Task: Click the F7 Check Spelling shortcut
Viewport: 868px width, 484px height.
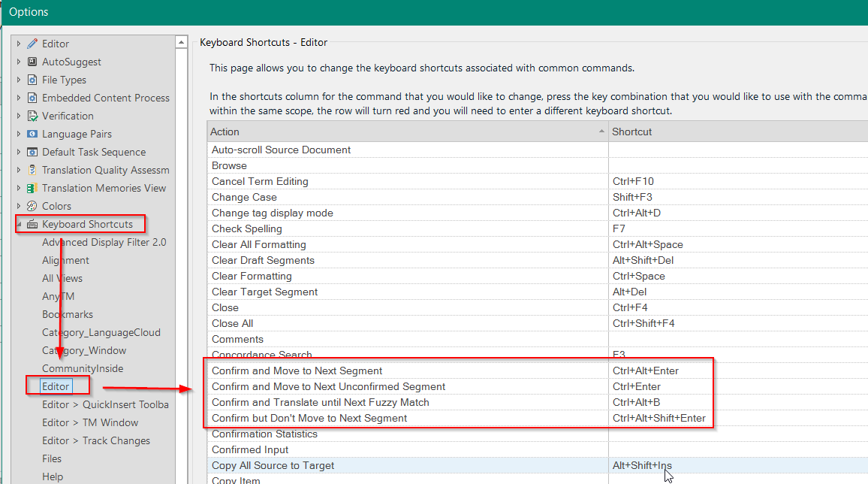Action: (x=738, y=228)
